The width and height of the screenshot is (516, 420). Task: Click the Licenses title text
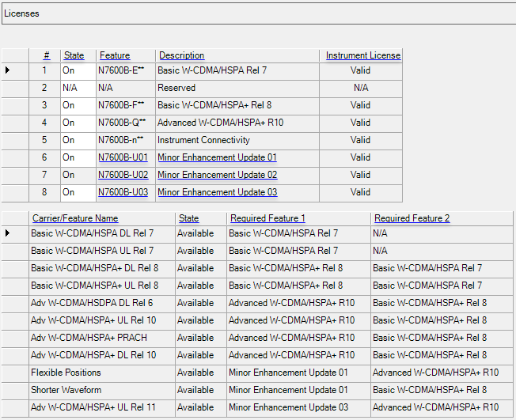click(21, 13)
